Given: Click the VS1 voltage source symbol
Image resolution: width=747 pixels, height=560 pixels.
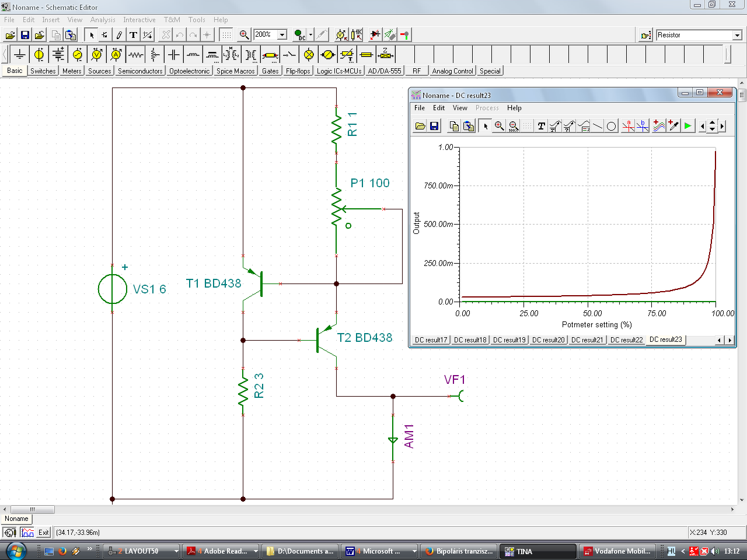Looking at the screenshot, I should pos(113,289).
